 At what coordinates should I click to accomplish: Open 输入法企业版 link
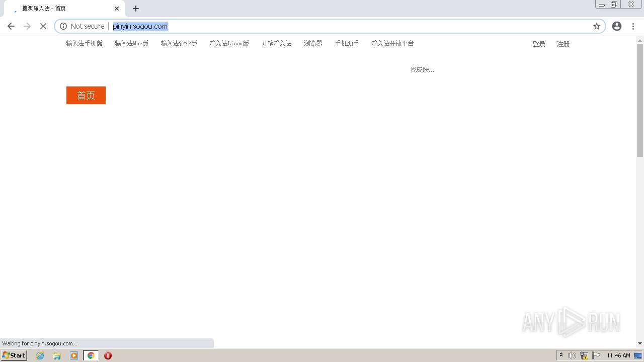[179, 44]
